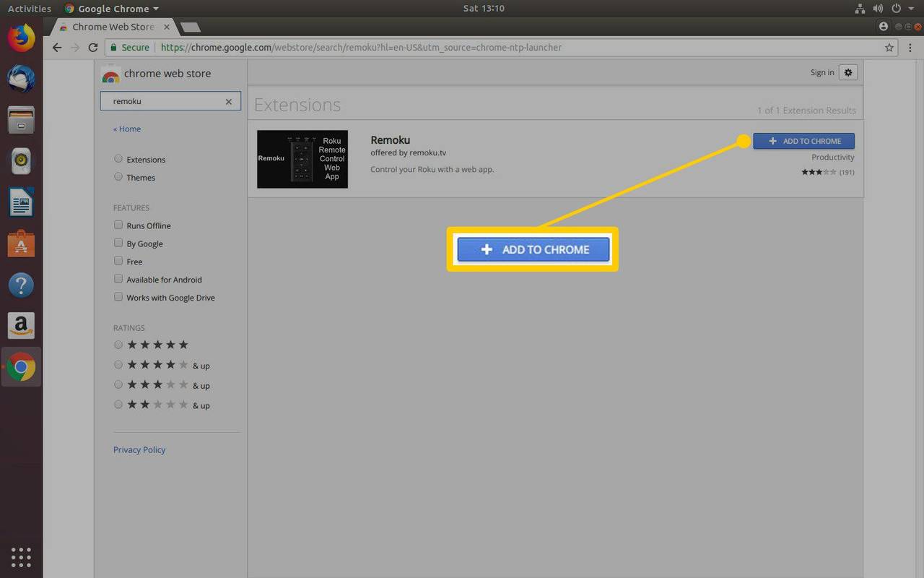Viewport: 924px width, 578px height.
Task: Launch LibreOffice Writer from the dock
Action: (x=21, y=202)
